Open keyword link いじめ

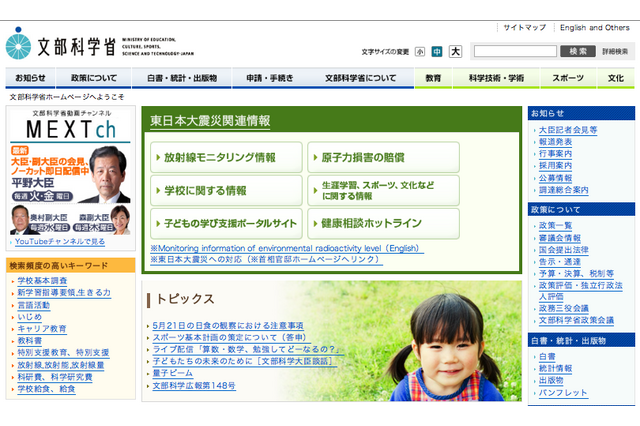point(29,317)
